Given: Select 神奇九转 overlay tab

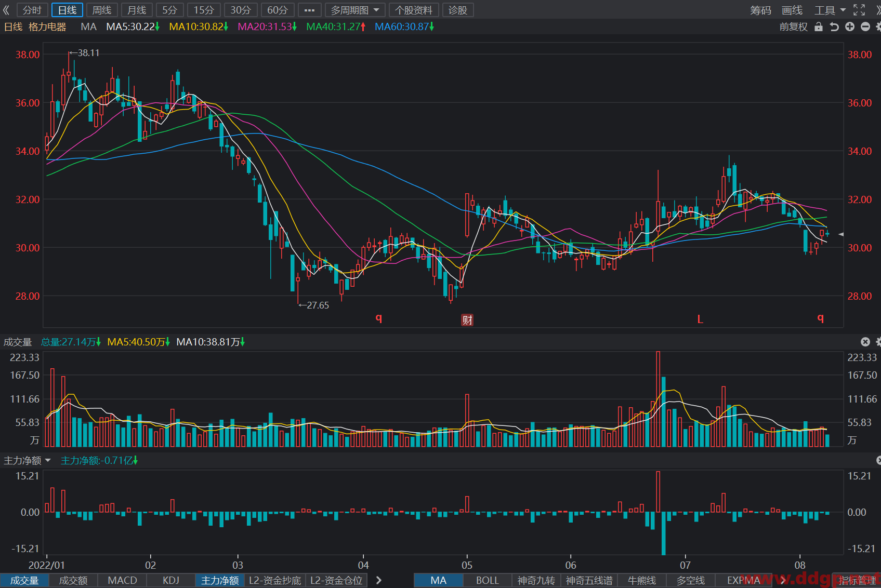Looking at the screenshot, I should point(536,580).
